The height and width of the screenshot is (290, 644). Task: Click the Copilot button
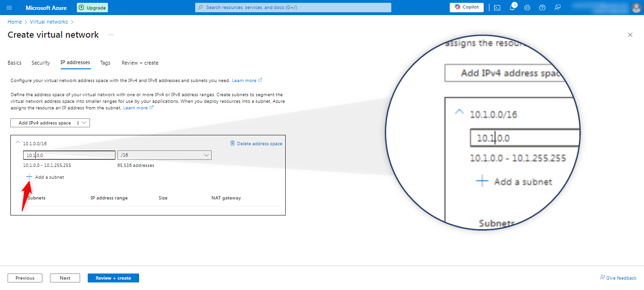[467, 7]
